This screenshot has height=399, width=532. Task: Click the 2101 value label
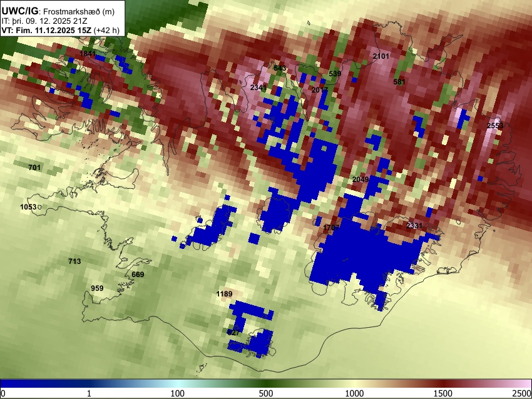click(x=381, y=56)
